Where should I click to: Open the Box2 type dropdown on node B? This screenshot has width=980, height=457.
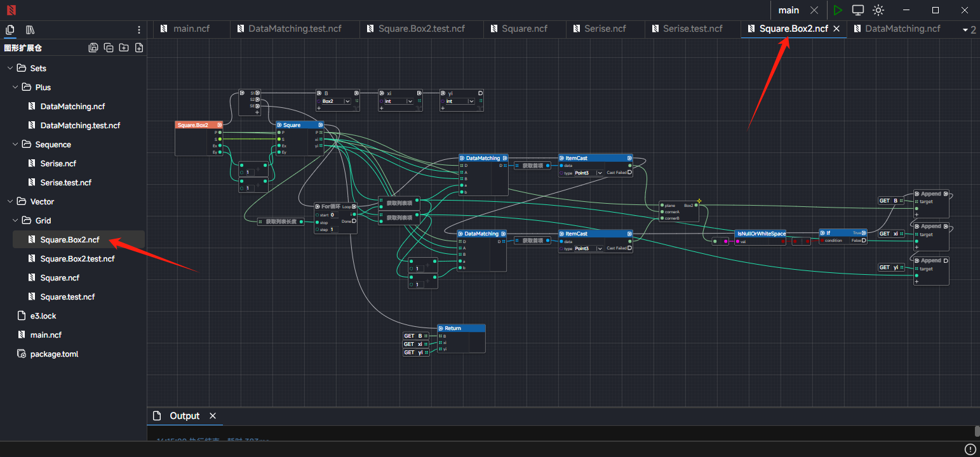pyautogui.click(x=347, y=102)
